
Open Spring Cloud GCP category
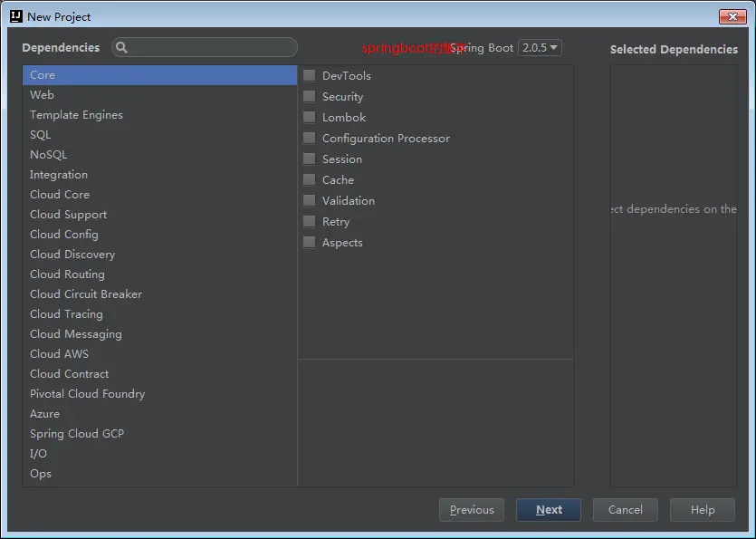pyautogui.click(x=159, y=434)
